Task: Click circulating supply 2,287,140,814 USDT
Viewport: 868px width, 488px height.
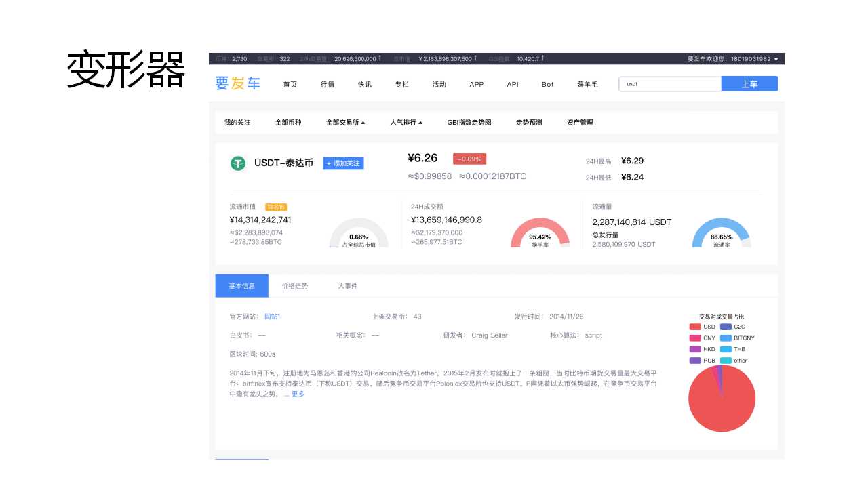Action: [x=632, y=222]
